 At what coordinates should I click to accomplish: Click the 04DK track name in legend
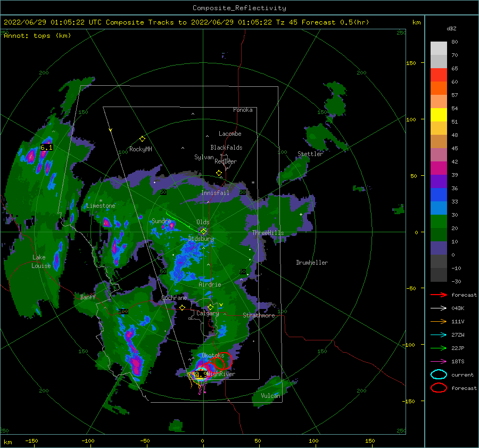pos(458,308)
